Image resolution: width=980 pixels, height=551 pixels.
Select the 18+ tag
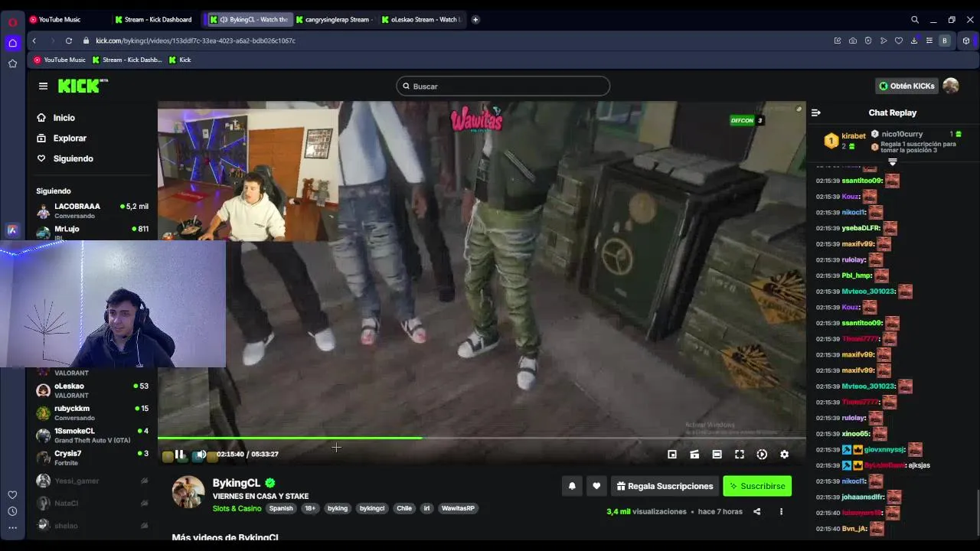(x=310, y=508)
